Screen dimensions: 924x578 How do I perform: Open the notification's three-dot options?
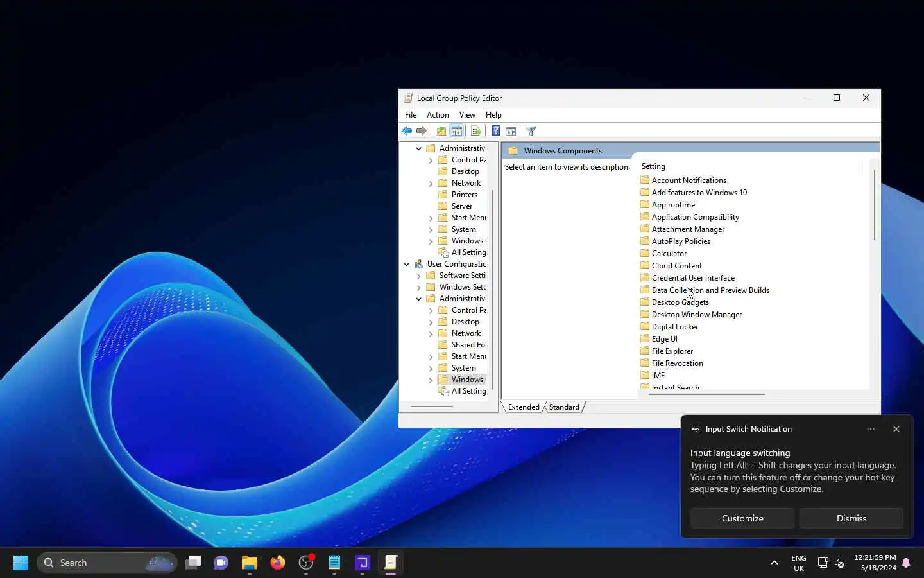pyautogui.click(x=871, y=429)
